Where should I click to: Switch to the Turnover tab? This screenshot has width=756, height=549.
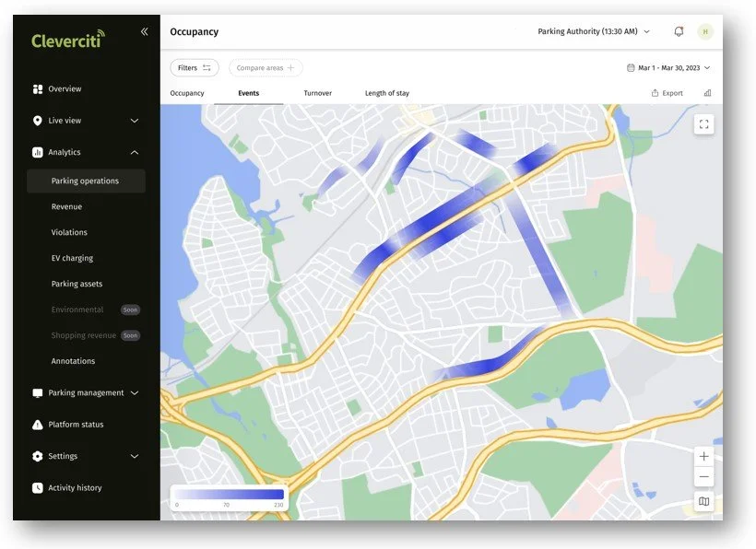click(x=318, y=92)
